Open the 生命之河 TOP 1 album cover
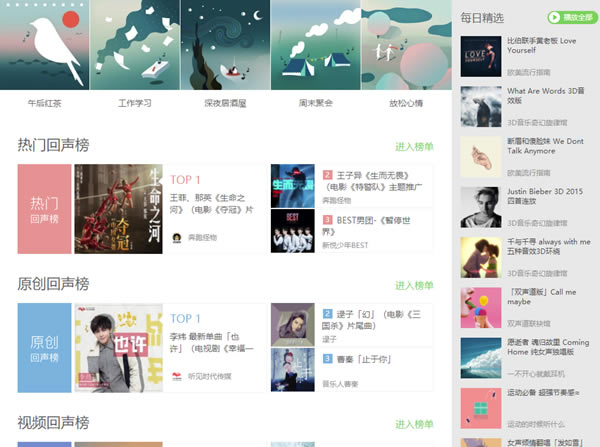The image size is (600, 447). pos(118,209)
